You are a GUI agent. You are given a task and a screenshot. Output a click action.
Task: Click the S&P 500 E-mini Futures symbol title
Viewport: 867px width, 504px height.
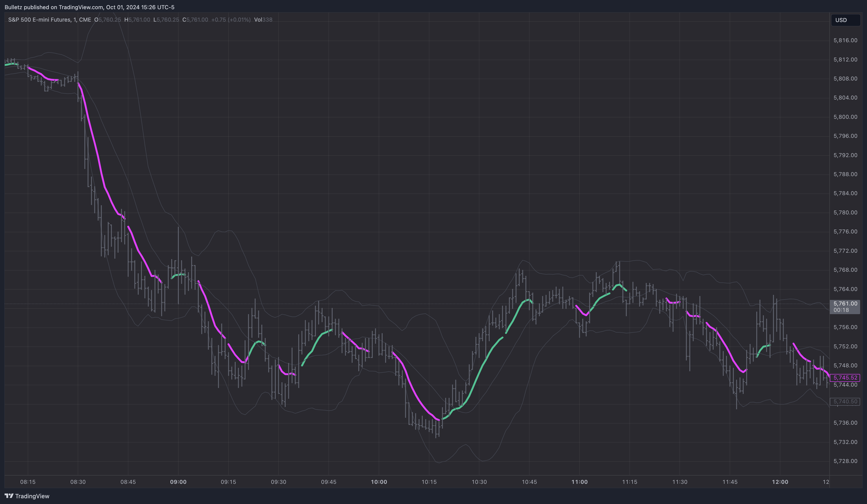pyautogui.click(x=50, y=20)
